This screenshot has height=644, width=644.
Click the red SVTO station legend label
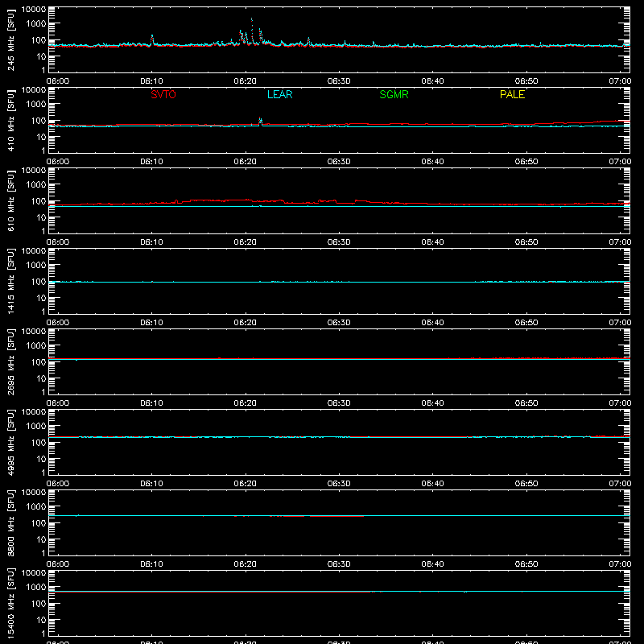pos(163,94)
